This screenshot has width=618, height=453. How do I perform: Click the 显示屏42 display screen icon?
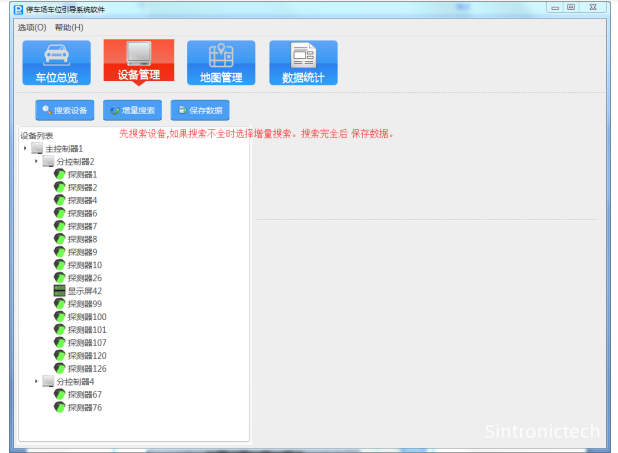coord(59,291)
